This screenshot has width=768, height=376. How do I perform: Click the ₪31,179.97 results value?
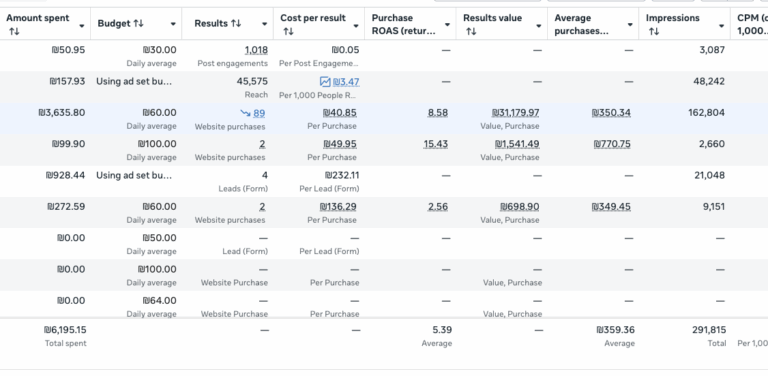pos(515,113)
